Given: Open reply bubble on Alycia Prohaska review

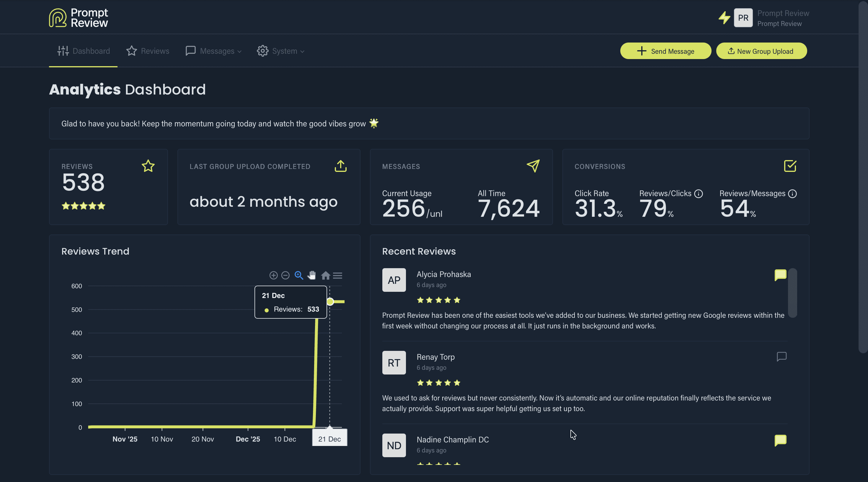Looking at the screenshot, I should coord(780,275).
